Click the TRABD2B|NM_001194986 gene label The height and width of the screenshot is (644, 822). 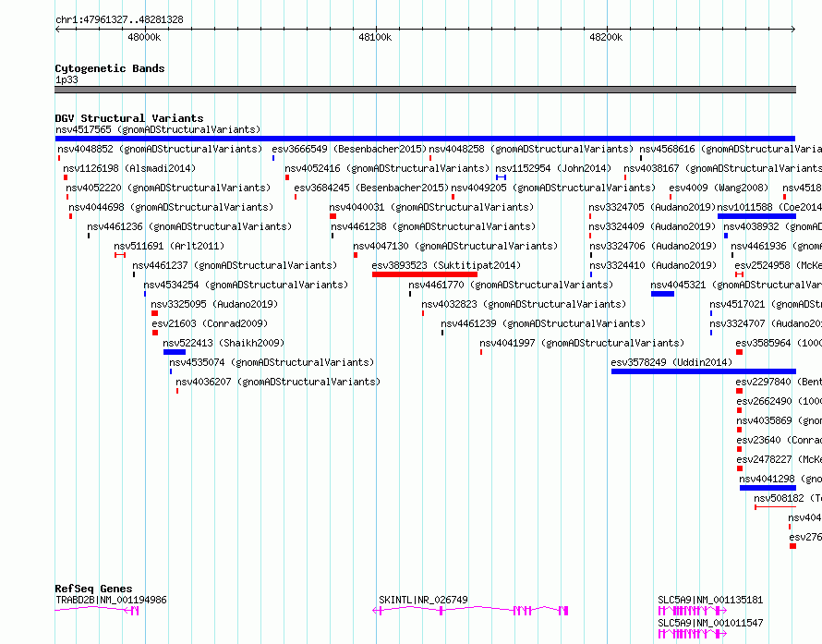[111, 600]
